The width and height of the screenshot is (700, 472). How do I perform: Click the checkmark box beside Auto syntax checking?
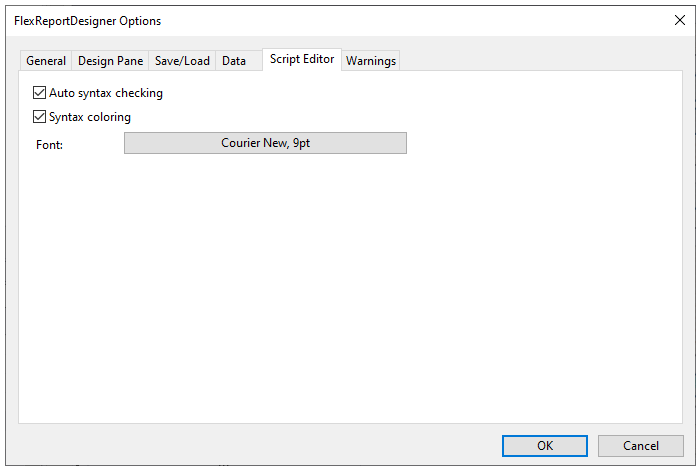(40, 93)
